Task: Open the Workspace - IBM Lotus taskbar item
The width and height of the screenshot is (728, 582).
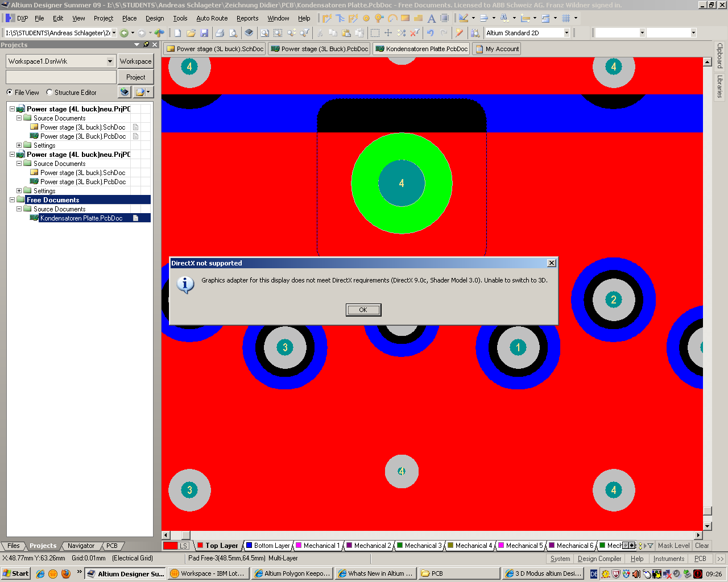Action: (x=208, y=573)
